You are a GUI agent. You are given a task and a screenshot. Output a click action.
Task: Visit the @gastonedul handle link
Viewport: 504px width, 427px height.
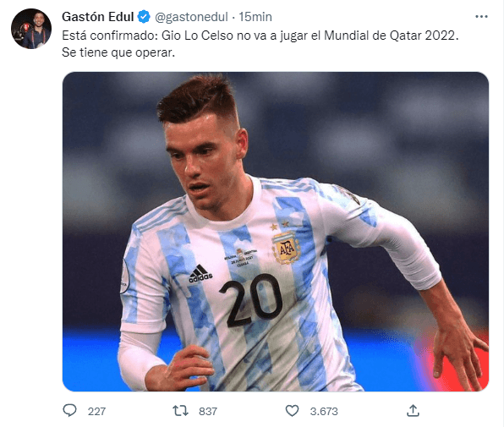(x=191, y=17)
